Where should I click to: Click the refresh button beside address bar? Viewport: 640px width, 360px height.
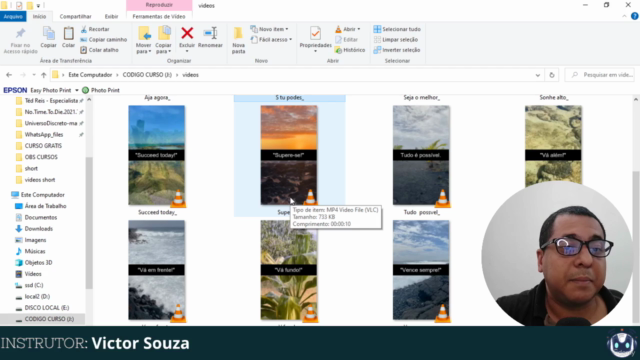pyautogui.click(x=552, y=75)
